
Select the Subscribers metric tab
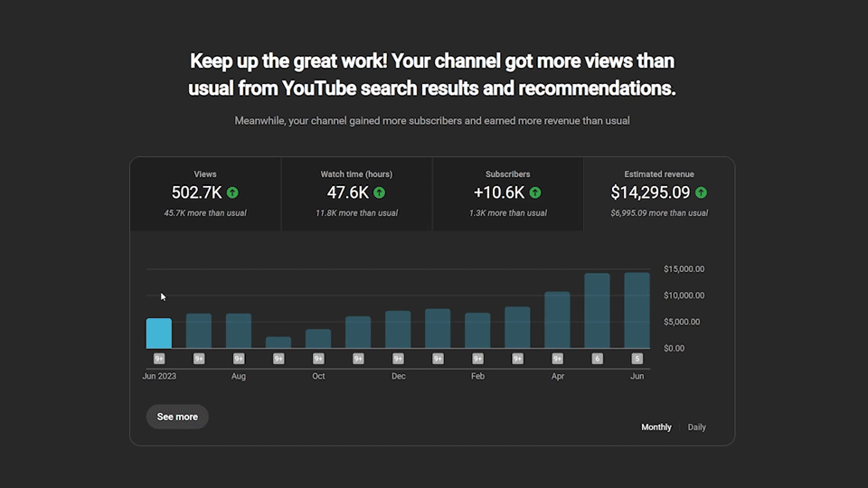507,193
